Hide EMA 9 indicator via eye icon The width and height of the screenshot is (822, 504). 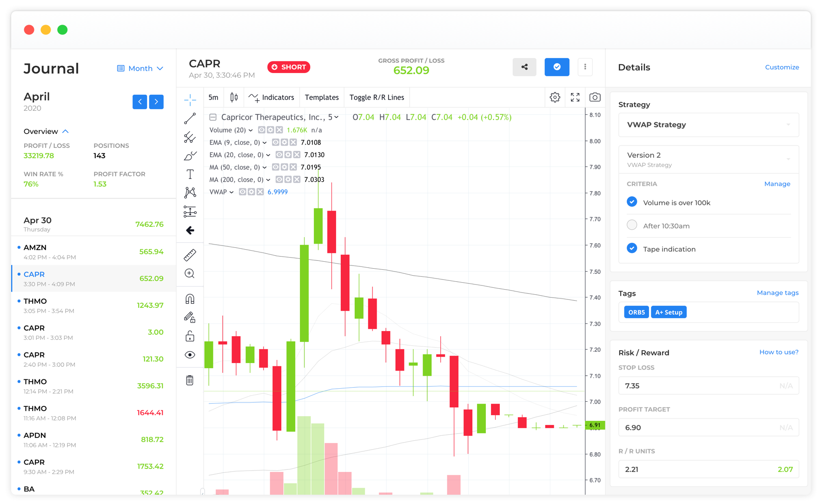tap(275, 142)
